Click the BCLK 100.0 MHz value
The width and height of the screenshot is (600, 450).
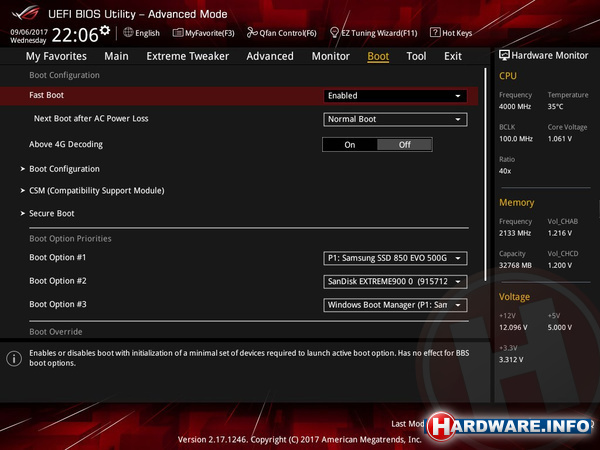(x=516, y=139)
